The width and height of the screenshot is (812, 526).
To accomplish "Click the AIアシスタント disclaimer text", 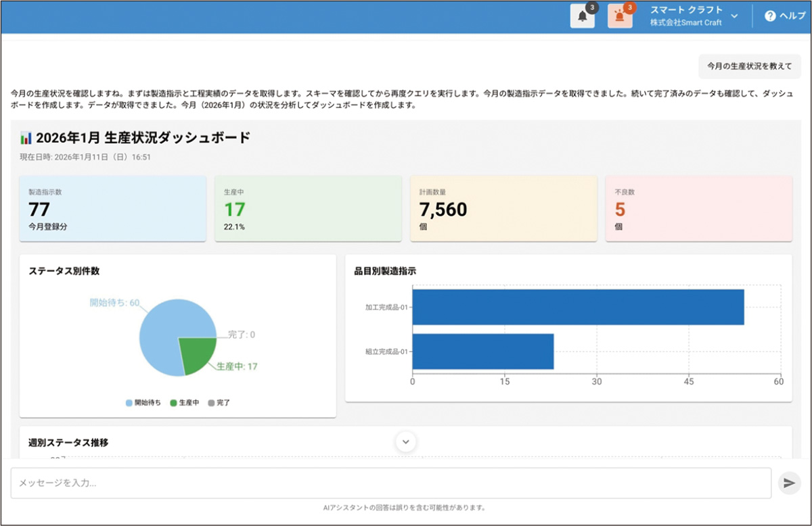I will (405, 508).
